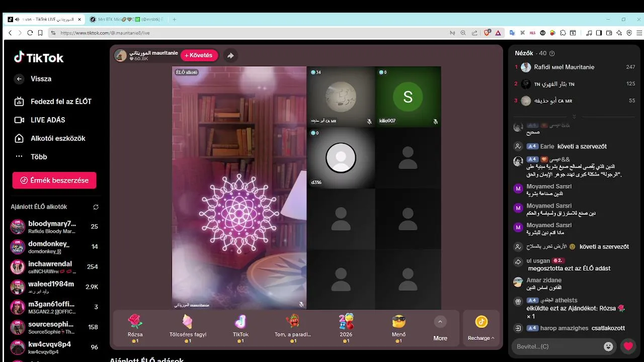Open the Brave Rewards triangle icon
This screenshot has height=362, width=644.
click(x=498, y=33)
